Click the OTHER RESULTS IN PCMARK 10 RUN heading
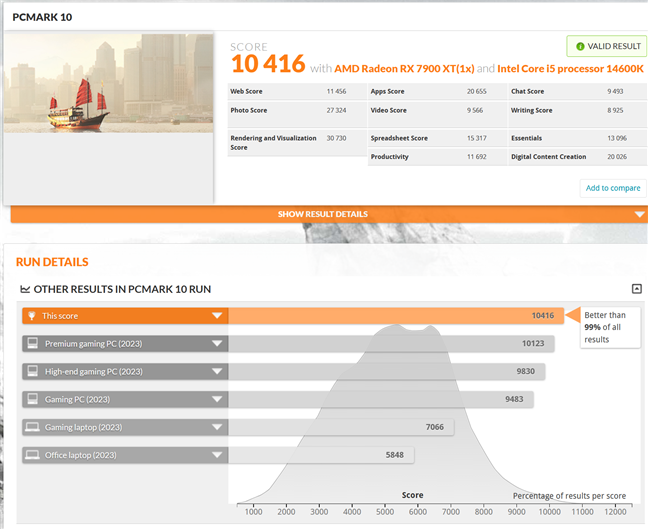This screenshot has height=529, width=648. click(x=122, y=289)
